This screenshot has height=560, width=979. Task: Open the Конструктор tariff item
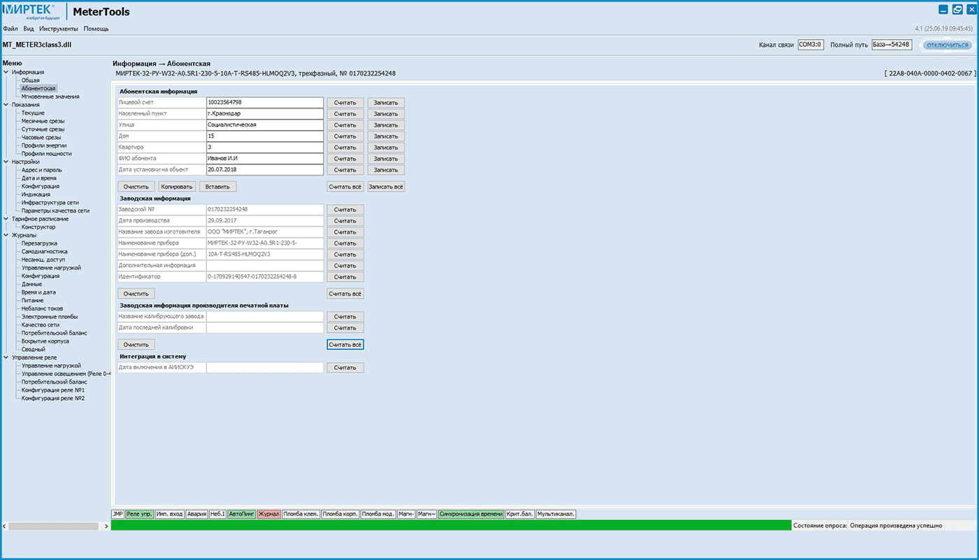coord(38,227)
